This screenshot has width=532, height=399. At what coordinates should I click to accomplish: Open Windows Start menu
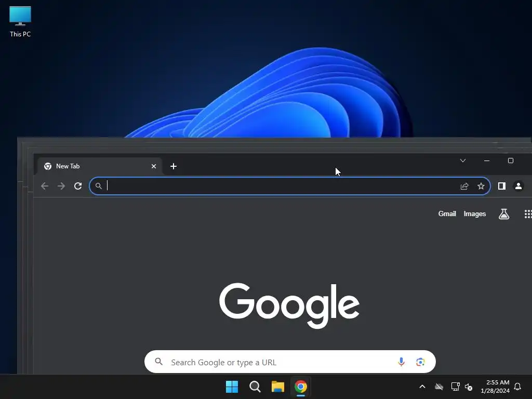click(232, 387)
